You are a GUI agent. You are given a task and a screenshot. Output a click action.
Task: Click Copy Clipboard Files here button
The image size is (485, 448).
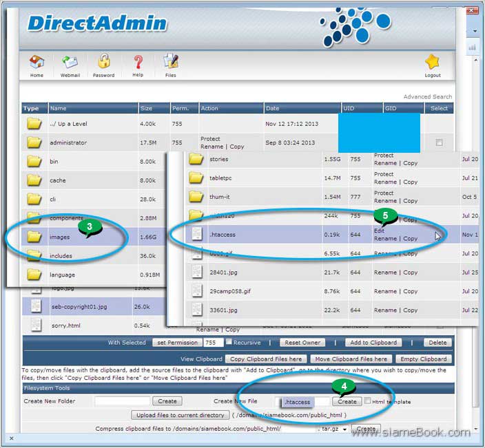266,359
